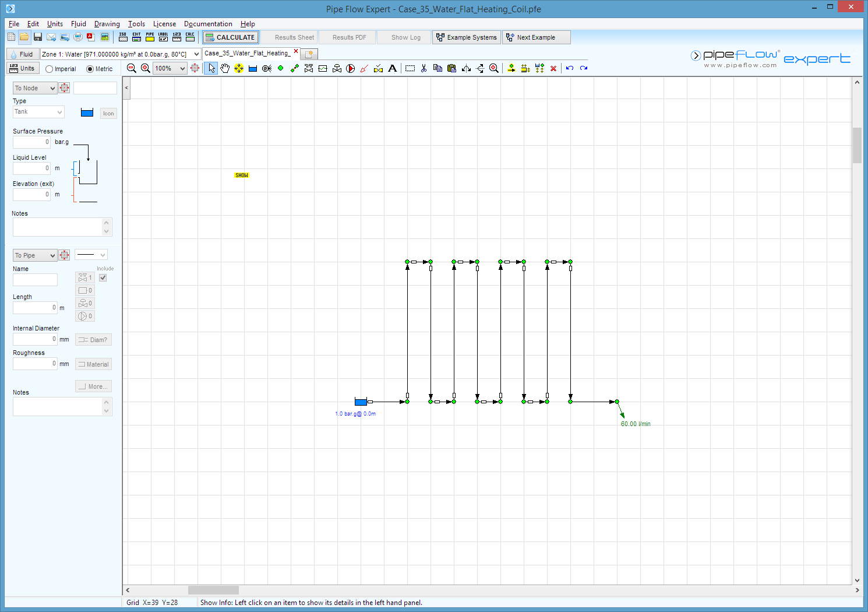Save the current system file
Screen dimensions: 868x612
coord(38,37)
